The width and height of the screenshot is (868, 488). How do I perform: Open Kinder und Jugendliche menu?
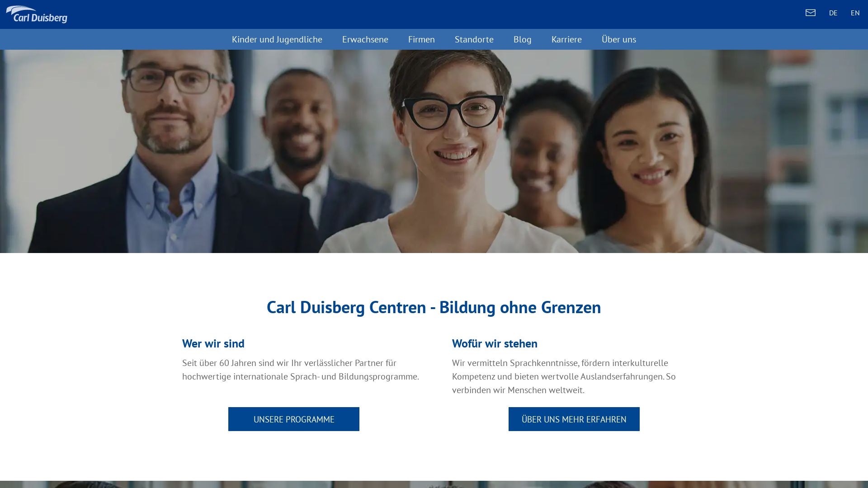277,39
